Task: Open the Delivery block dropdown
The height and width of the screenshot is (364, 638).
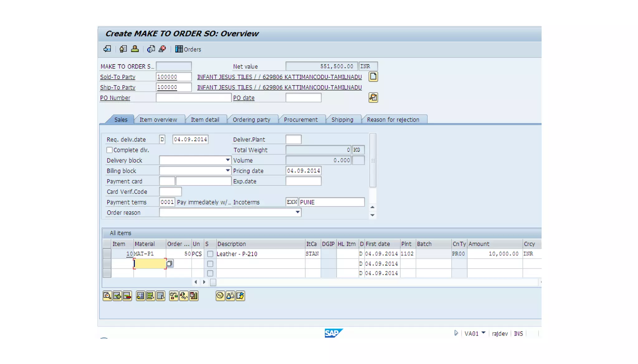Action: click(228, 160)
